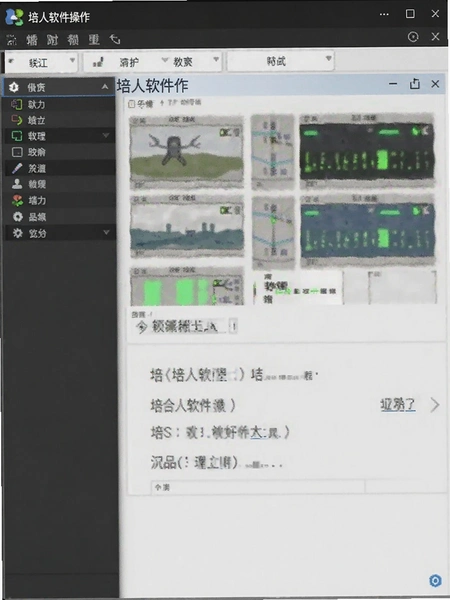450x600 pixels.
Task: Open the 教察 dropdown arrow
Action: pos(216,60)
